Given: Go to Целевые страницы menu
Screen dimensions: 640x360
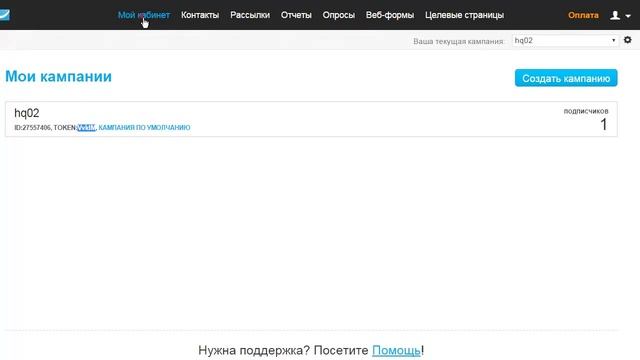Looking at the screenshot, I should [464, 15].
